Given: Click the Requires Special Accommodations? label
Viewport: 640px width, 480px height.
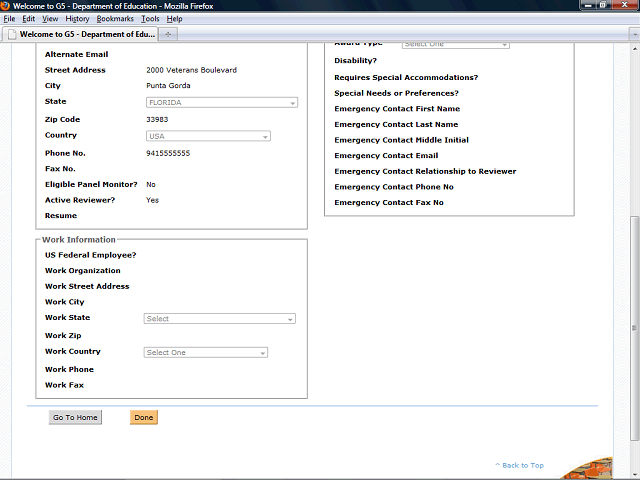Looking at the screenshot, I should click(406, 78).
